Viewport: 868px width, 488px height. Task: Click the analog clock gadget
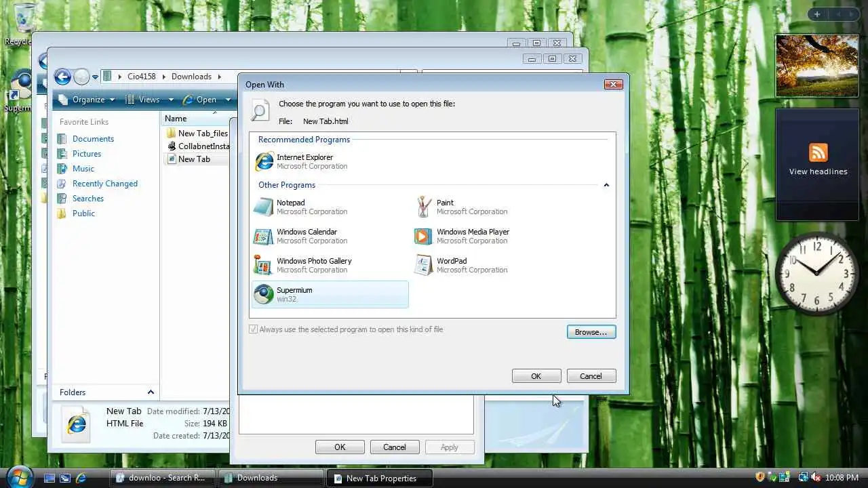[817, 273]
